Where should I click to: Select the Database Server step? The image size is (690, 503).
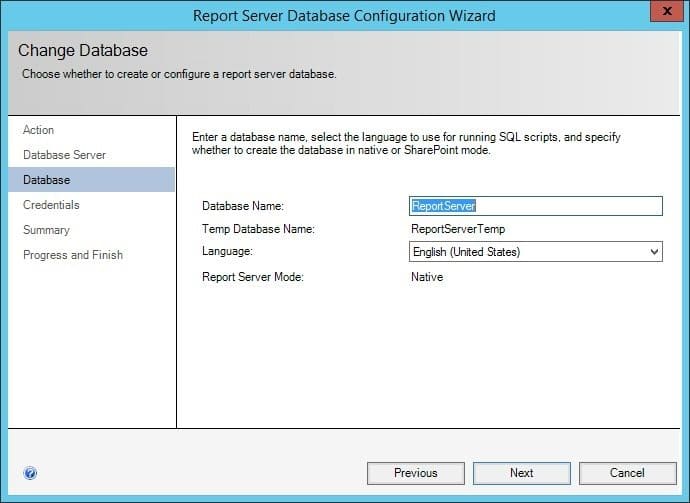click(64, 155)
